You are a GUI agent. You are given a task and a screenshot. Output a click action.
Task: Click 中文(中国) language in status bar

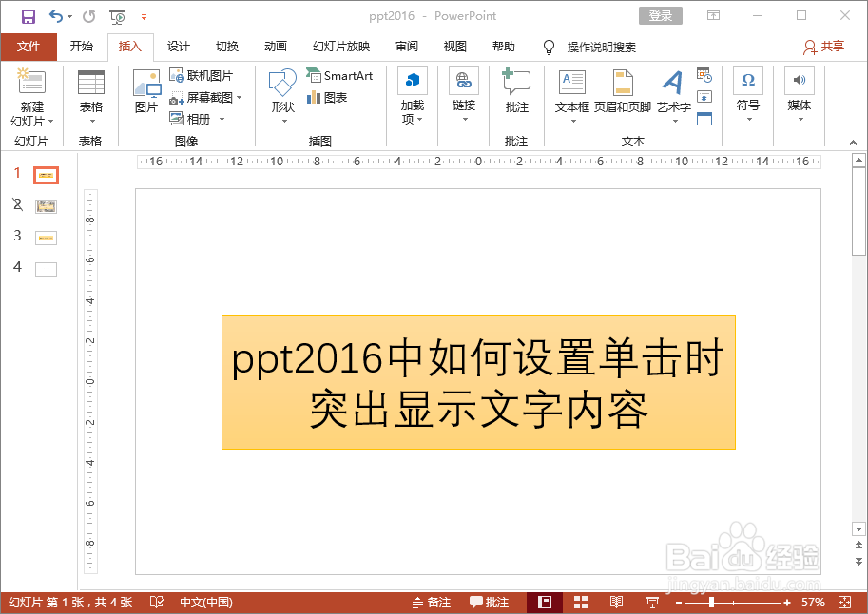(206, 603)
